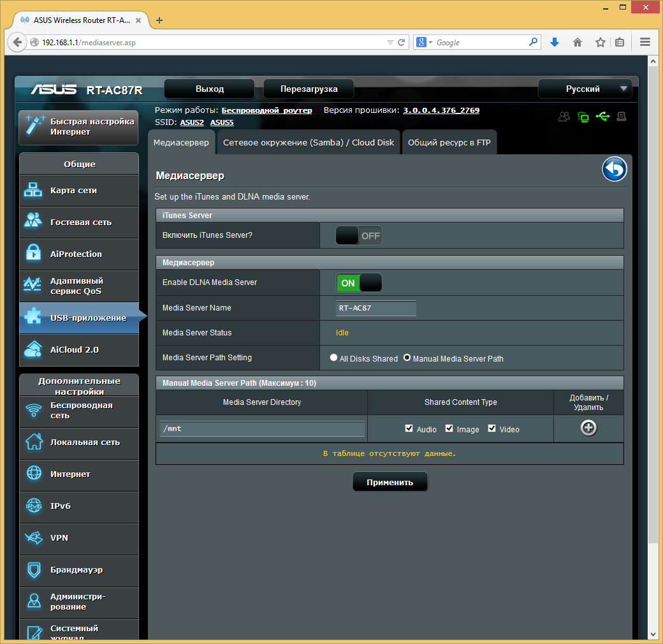Click the Выход logout button

click(x=209, y=89)
